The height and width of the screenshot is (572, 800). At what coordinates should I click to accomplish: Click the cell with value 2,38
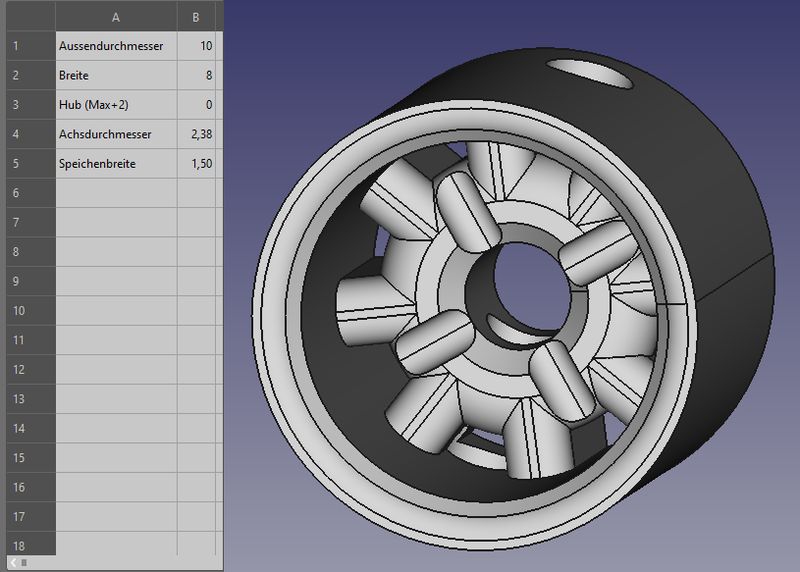pos(196,134)
